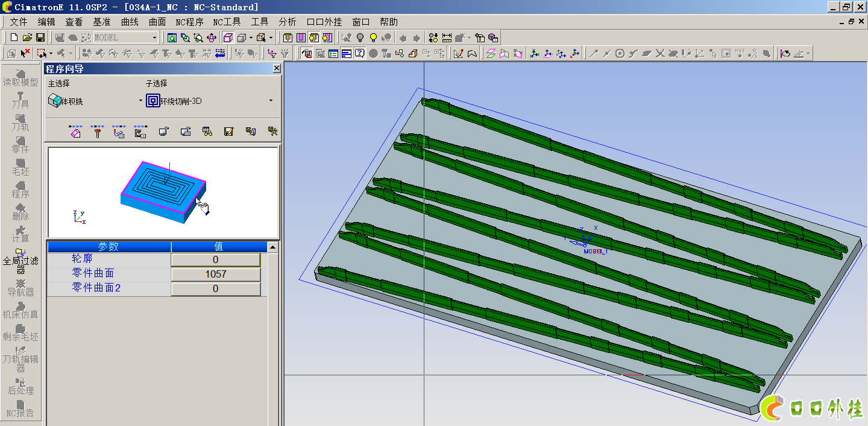
Task: Click the zoom-all magnifier icon
Action: [x=172, y=37]
